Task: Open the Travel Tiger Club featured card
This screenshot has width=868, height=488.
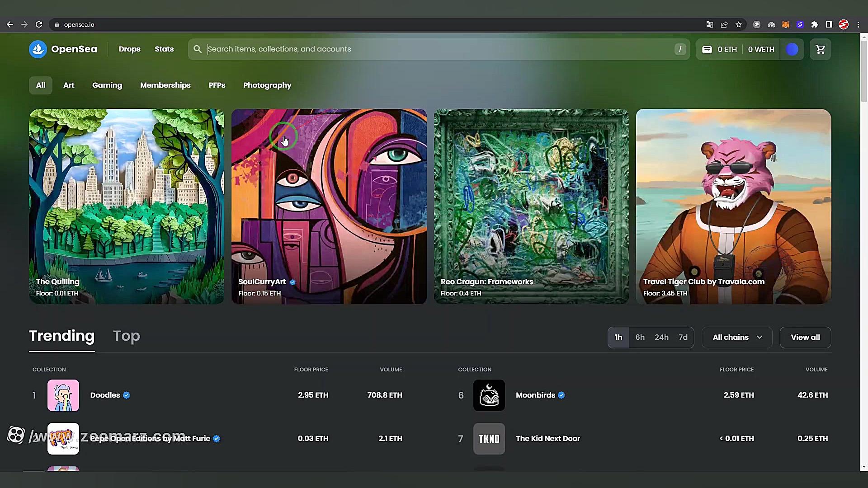Action: click(x=734, y=206)
